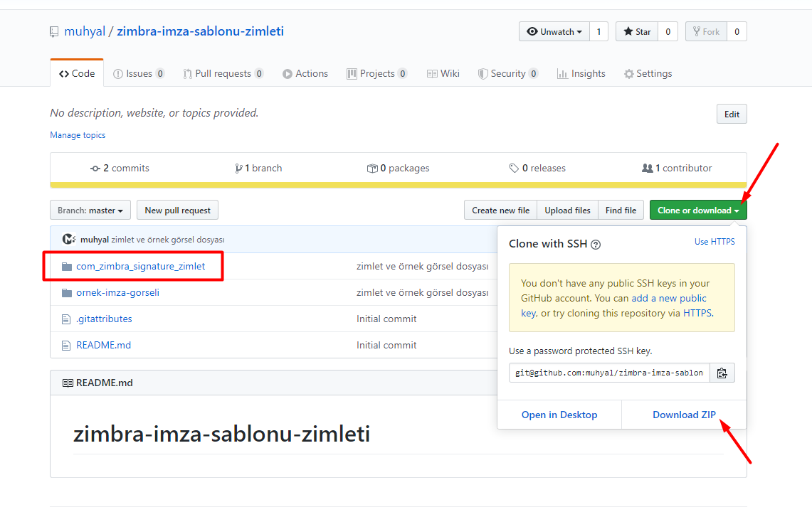
Task: Click the stargazers count 0
Action: 668,31
